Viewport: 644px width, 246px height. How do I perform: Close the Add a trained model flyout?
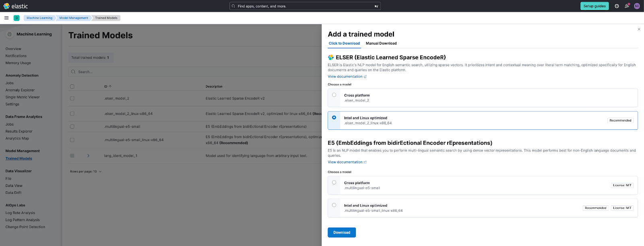pyautogui.click(x=639, y=29)
